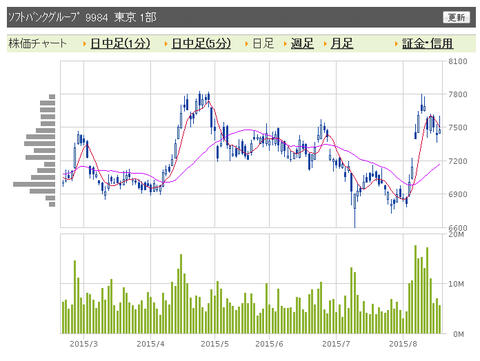Click the 2015/5 date label

[215, 344]
